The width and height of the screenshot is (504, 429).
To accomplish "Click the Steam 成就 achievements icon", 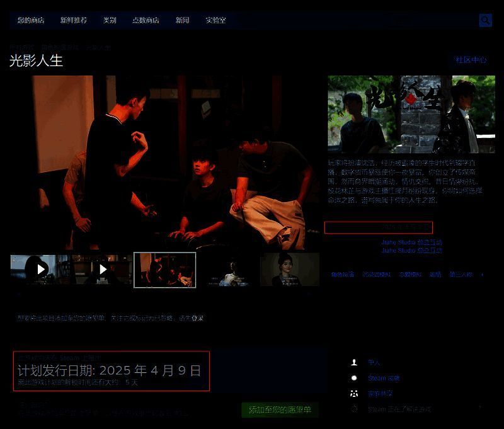I will point(354,378).
